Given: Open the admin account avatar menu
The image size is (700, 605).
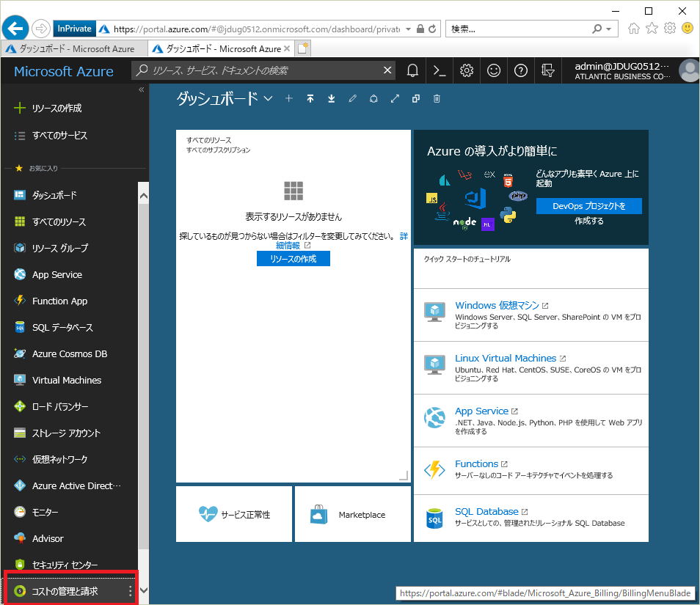Looking at the screenshot, I should pyautogui.click(x=689, y=70).
